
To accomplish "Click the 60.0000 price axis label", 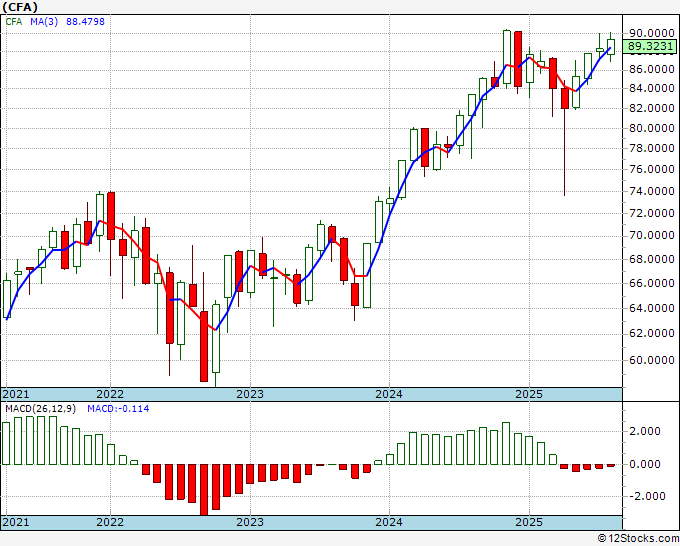I will pos(651,360).
